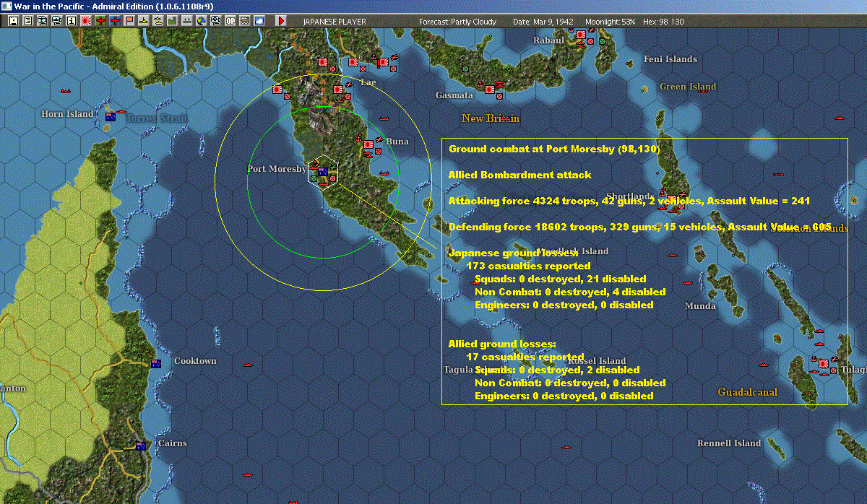Click the Rabaul map label
Screen dimensions: 867x504
pyautogui.click(x=548, y=40)
